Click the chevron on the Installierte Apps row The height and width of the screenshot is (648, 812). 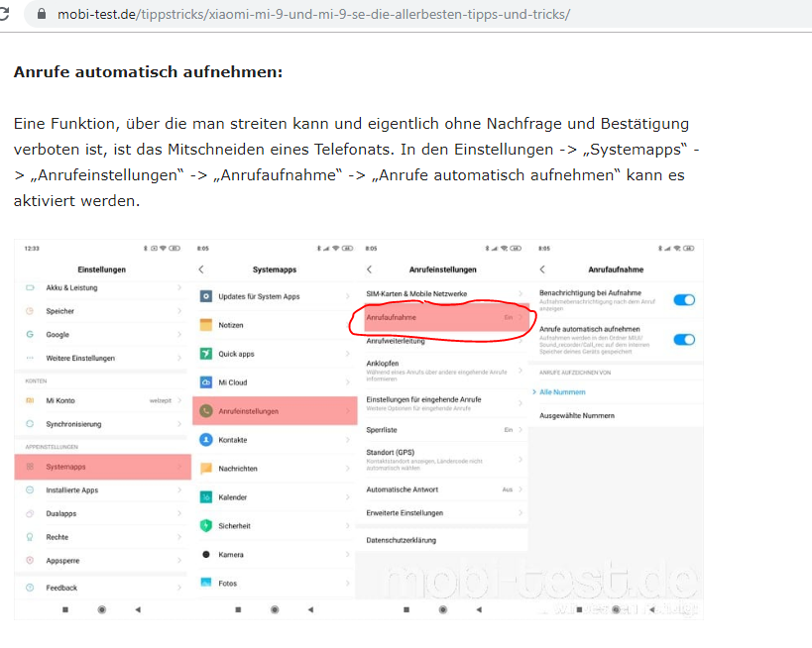pos(179,489)
